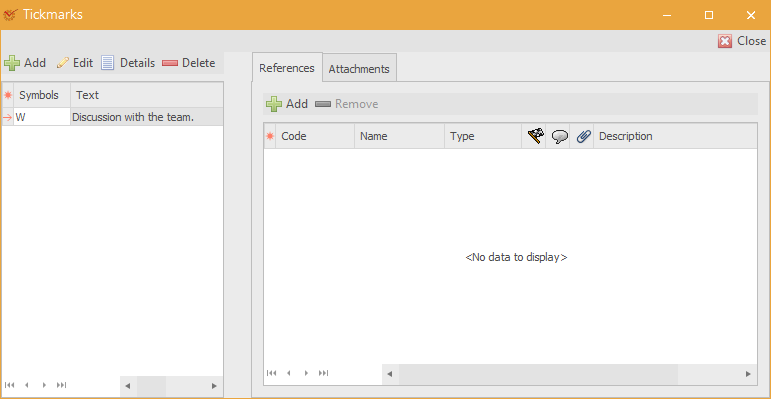Click tickmarks grid scrollbar left arrow
771x399 pixels.
[x=128, y=386]
